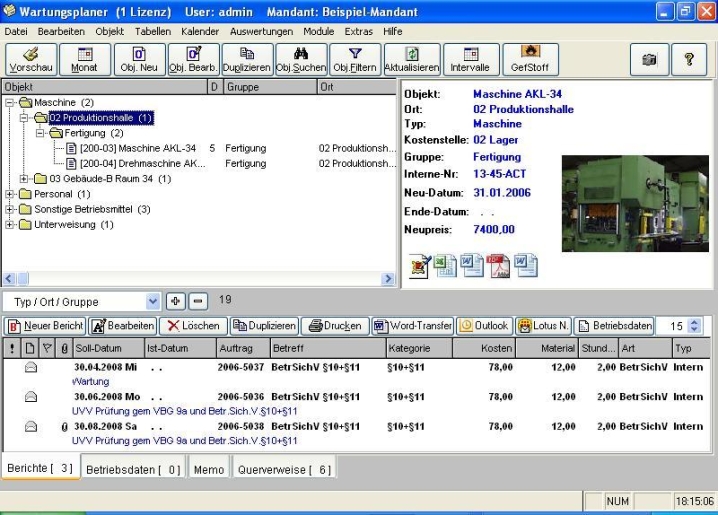Open the Monat calendar view
718x515 pixels.
pos(85,60)
